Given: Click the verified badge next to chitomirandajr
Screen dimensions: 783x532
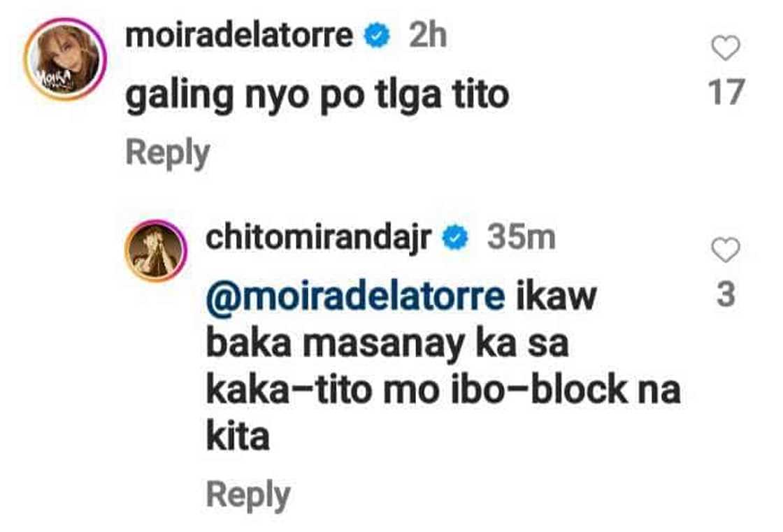Looking at the screenshot, I should pos(455,238).
